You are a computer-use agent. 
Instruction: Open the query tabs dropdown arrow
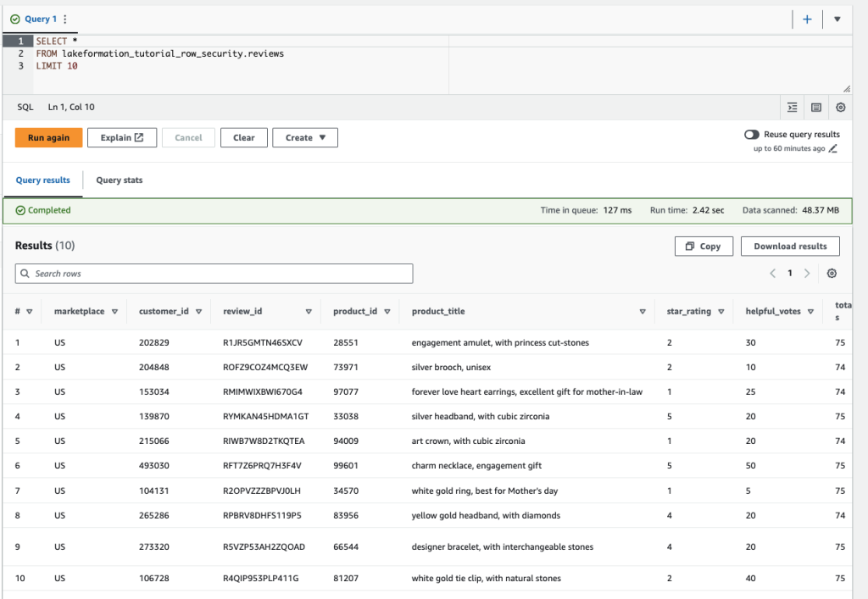(837, 19)
